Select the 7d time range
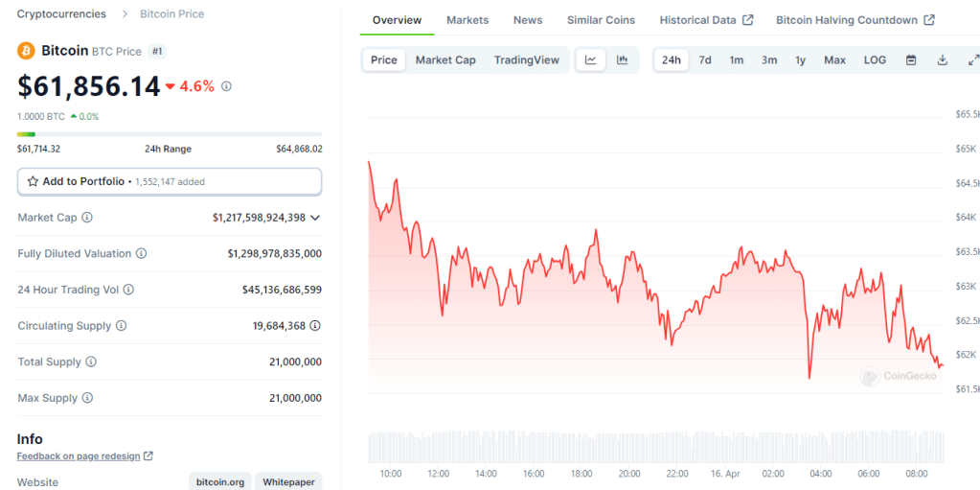This screenshot has height=490, width=980. [705, 60]
